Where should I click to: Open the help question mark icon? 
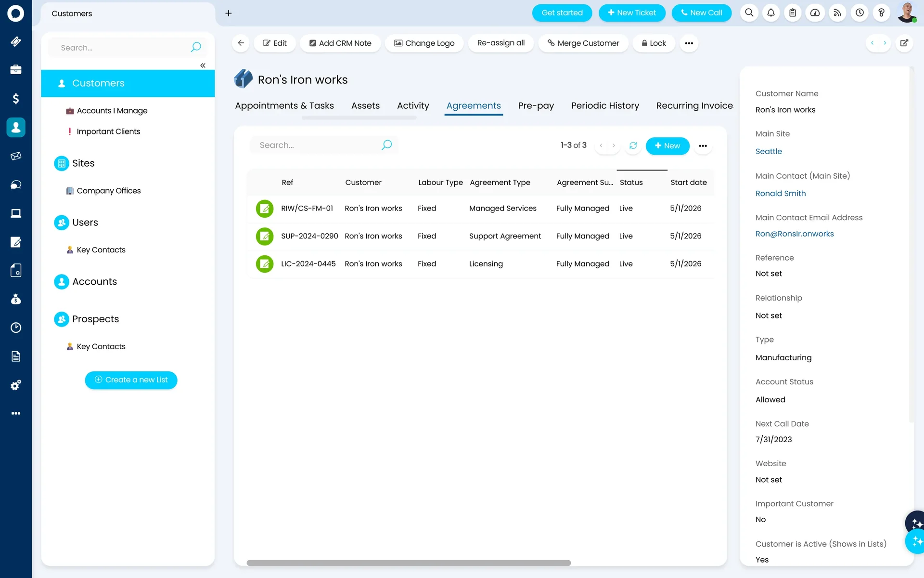(882, 13)
